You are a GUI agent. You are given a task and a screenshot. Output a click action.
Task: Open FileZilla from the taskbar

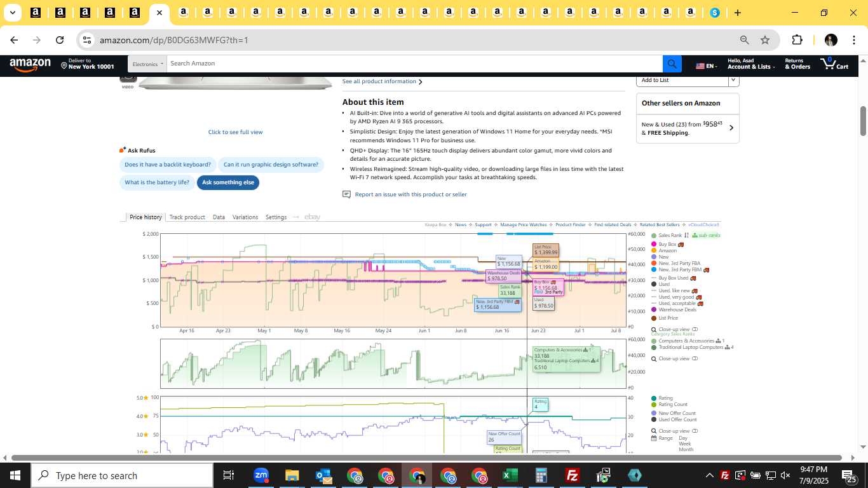[573, 475]
